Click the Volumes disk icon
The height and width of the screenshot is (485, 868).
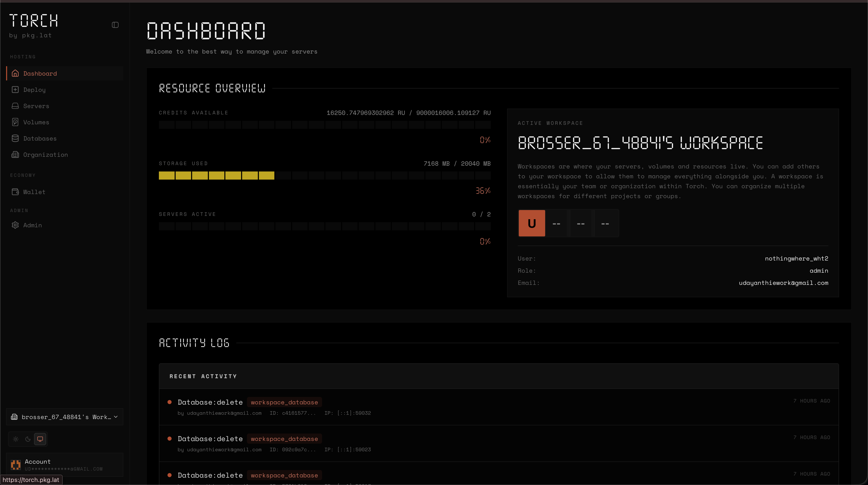point(15,122)
